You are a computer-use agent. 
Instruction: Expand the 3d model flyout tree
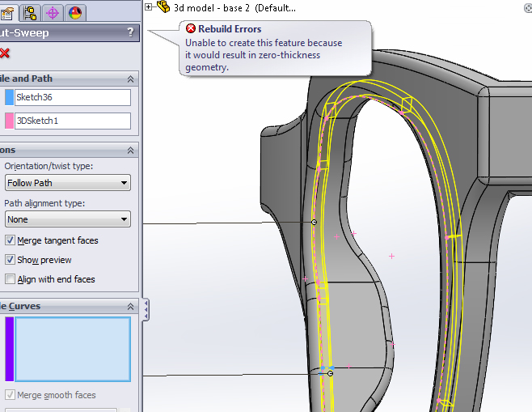pos(148,6)
